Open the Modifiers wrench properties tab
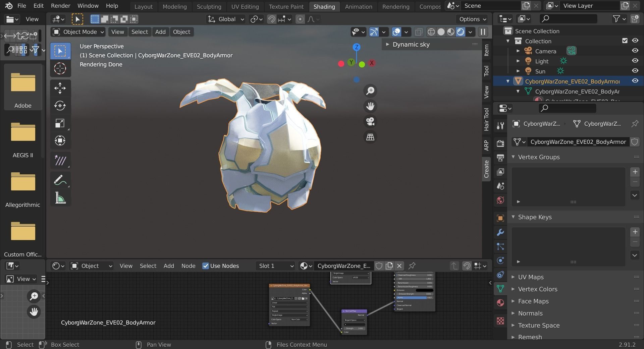This screenshot has height=349, width=644. pyautogui.click(x=500, y=232)
